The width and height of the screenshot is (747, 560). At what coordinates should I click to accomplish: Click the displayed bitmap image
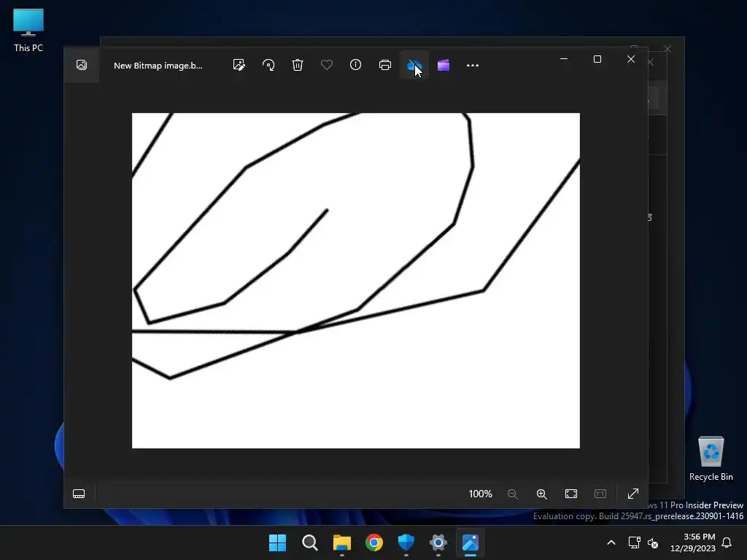coord(356,281)
